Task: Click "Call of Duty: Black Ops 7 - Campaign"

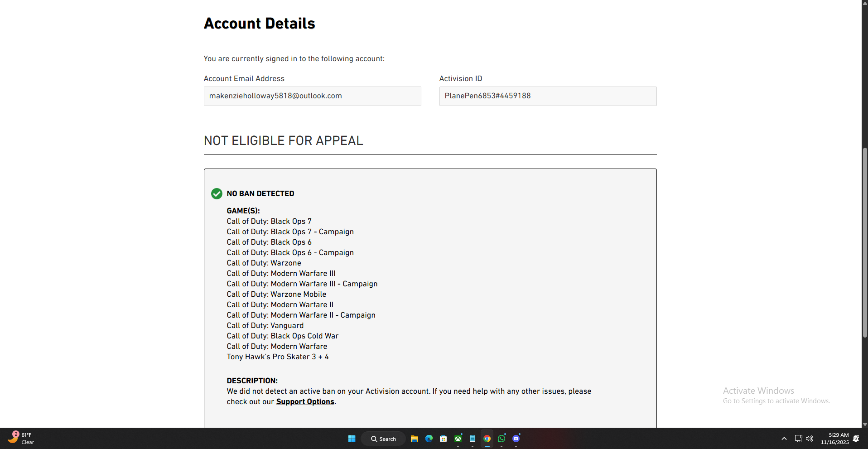Action: point(290,232)
